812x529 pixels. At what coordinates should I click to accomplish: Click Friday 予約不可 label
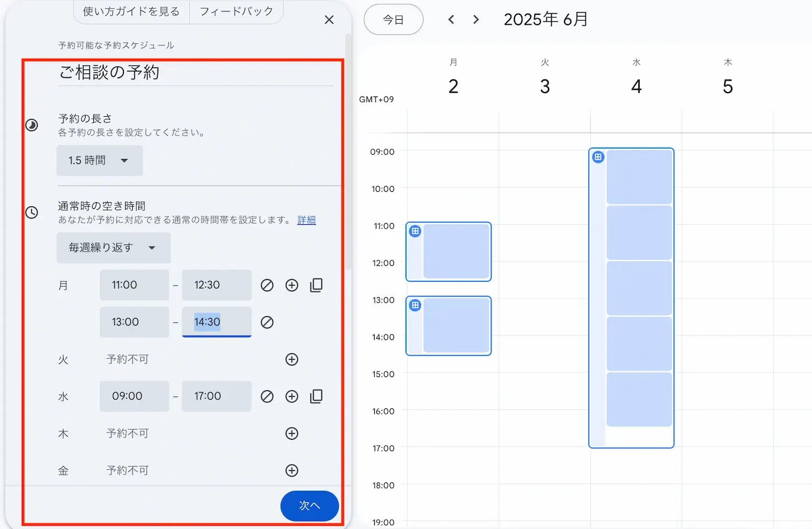pos(127,470)
